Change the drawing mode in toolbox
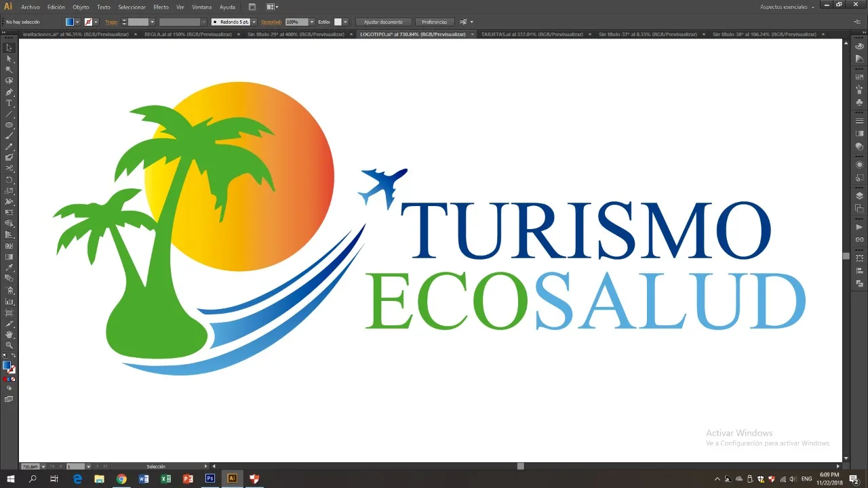The height and width of the screenshot is (488, 868). tap(9, 388)
